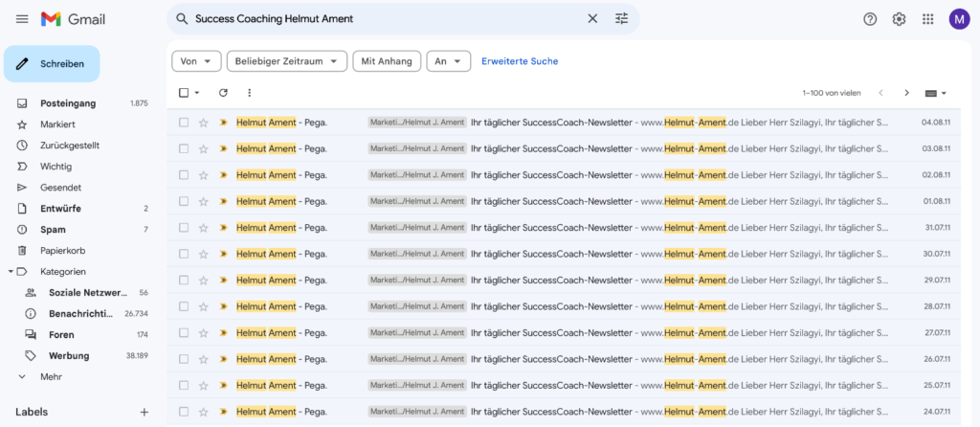The image size is (980, 427).
Task: Select the checkbox of the 01.08.11 email
Action: tap(184, 201)
